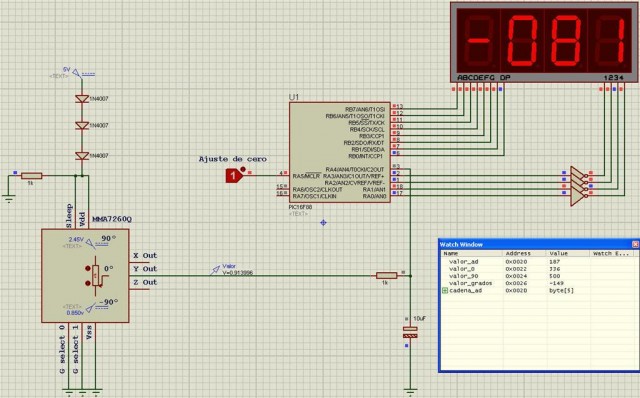Screen dimensions: 640x398
Task: Click the RA7/OSC1/CLKIN pin label
Action: pyautogui.click(x=314, y=196)
